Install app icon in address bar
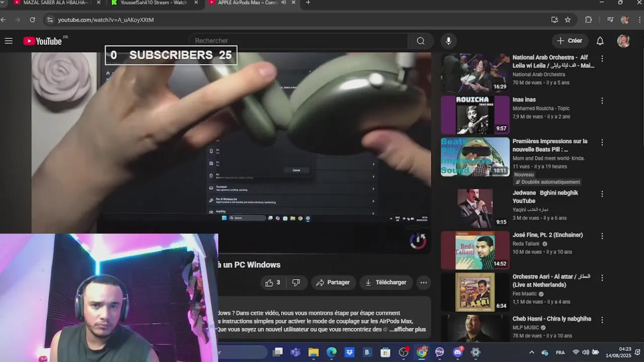 coord(554,20)
